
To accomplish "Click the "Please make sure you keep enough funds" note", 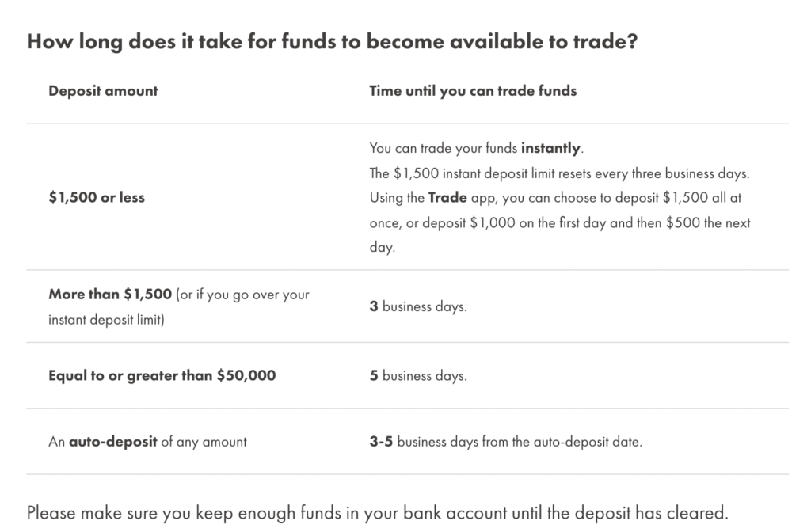I will (x=375, y=511).
